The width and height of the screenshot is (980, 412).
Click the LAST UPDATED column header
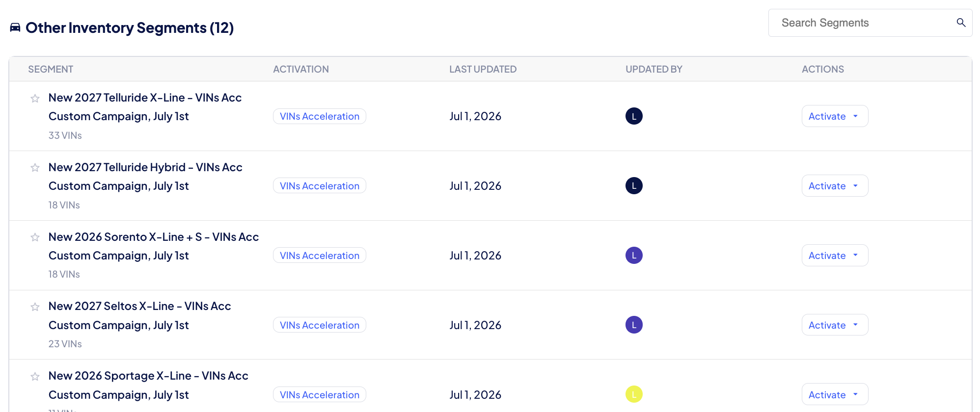(483, 69)
